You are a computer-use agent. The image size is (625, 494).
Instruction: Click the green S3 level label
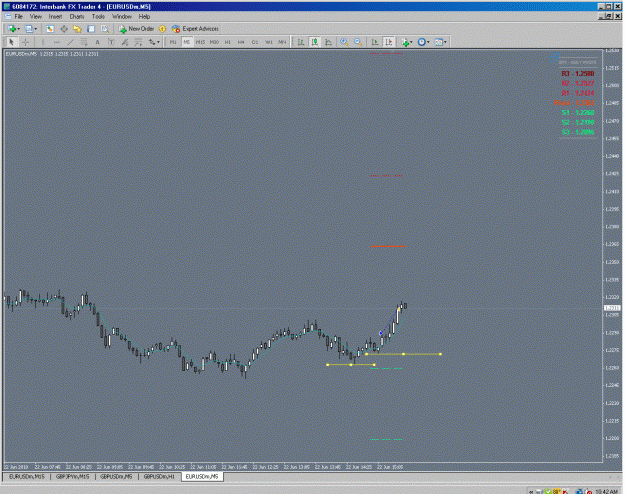tap(578, 132)
